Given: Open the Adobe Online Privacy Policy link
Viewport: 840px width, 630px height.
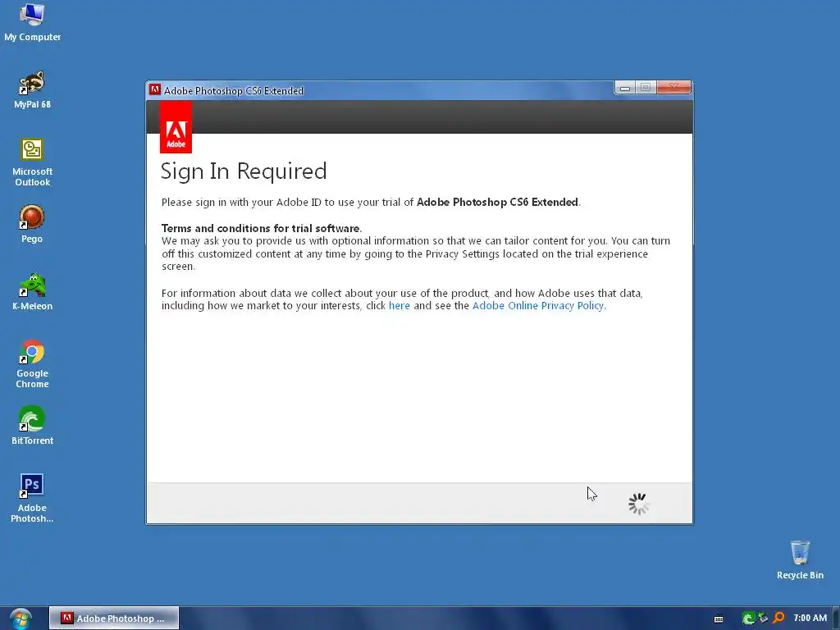Looking at the screenshot, I should [539, 306].
